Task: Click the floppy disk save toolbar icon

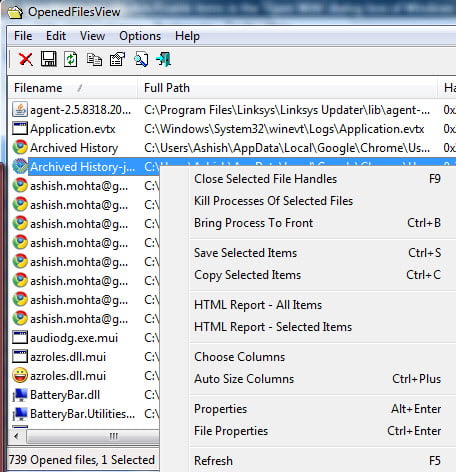Action: click(x=49, y=59)
